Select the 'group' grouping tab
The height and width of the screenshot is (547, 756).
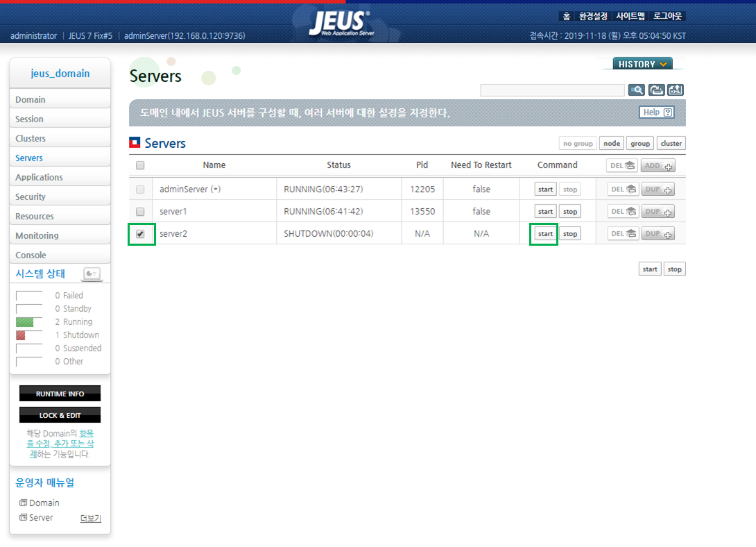click(x=640, y=143)
